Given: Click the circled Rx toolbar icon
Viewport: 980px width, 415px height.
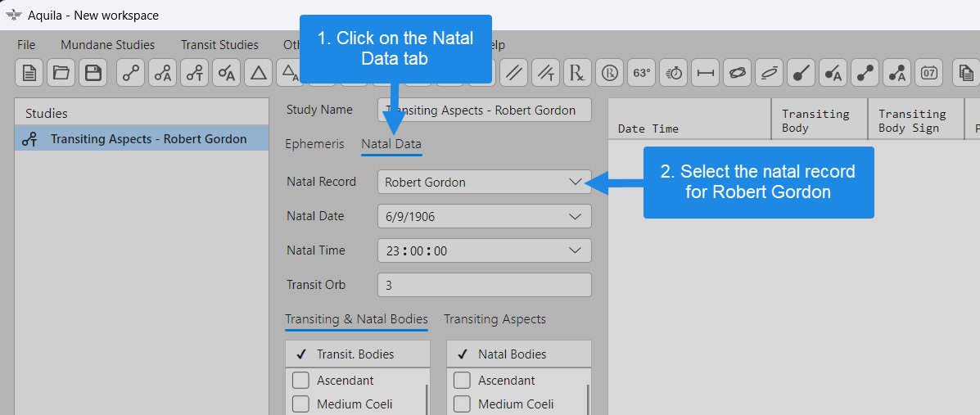Looking at the screenshot, I should pos(609,73).
